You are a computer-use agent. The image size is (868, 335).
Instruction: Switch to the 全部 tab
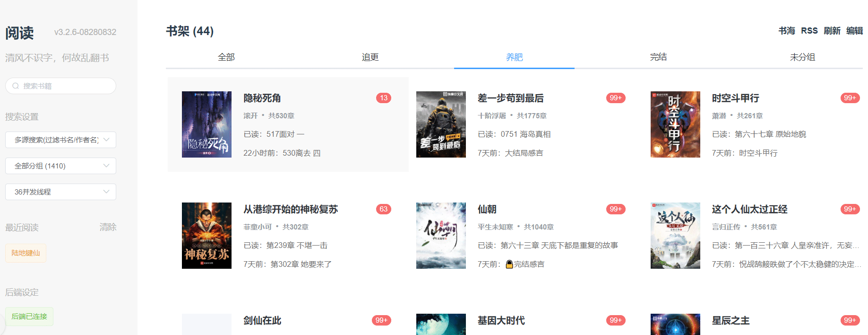[x=226, y=57]
